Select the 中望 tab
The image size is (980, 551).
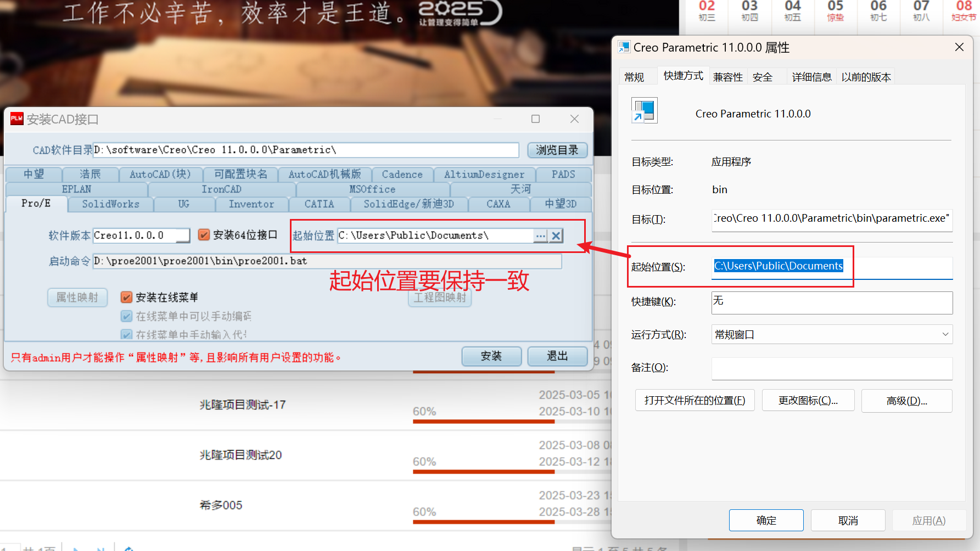click(34, 175)
